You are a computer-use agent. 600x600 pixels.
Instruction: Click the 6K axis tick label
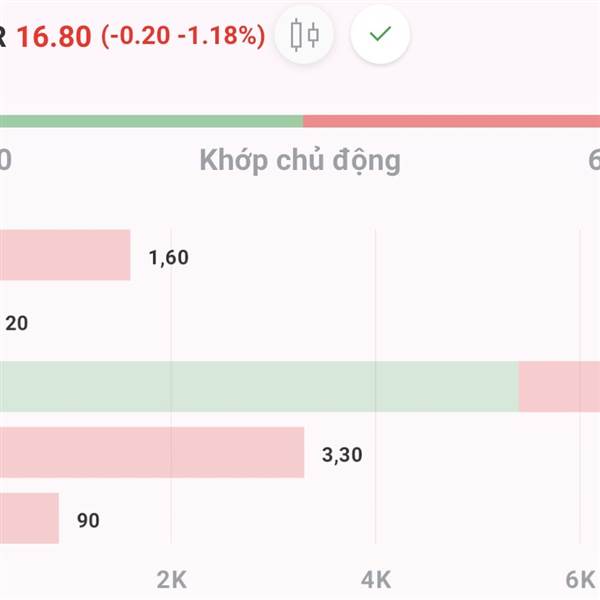(580, 580)
